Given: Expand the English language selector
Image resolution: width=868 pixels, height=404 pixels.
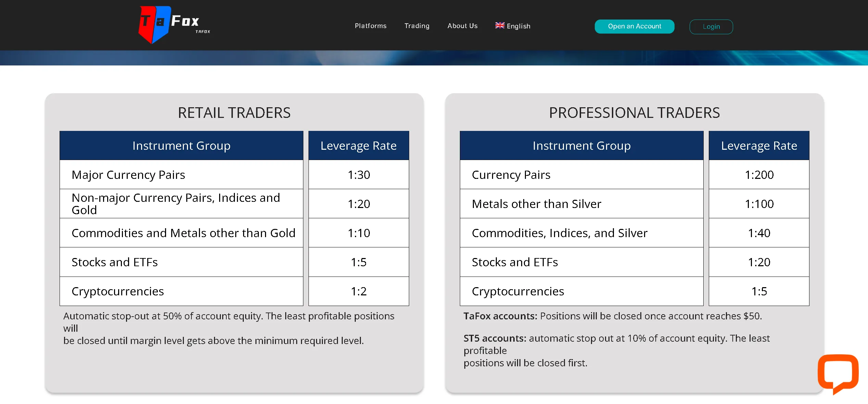Looking at the screenshot, I should (518, 26).
